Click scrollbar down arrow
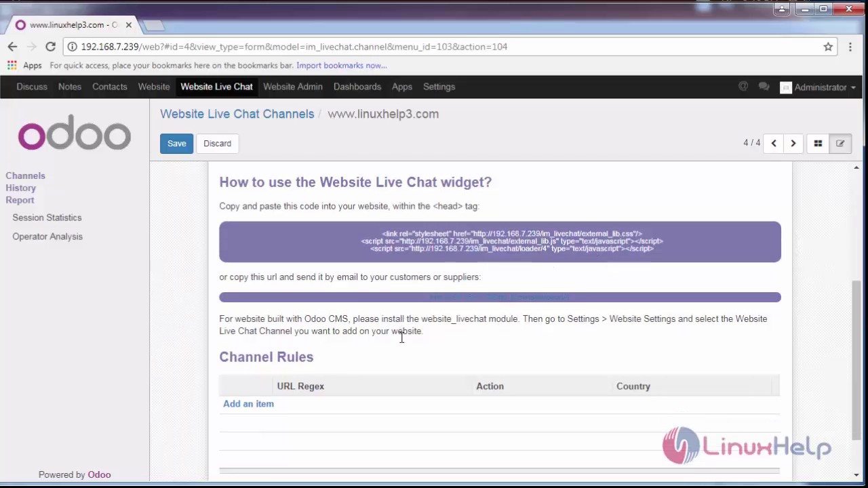 pyautogui.click(x=856, y=475)
